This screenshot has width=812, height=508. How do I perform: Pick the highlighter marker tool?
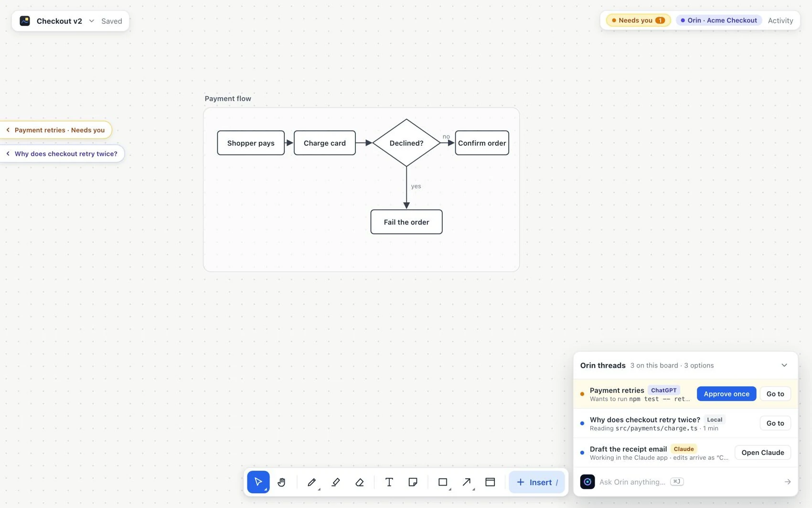336,482
